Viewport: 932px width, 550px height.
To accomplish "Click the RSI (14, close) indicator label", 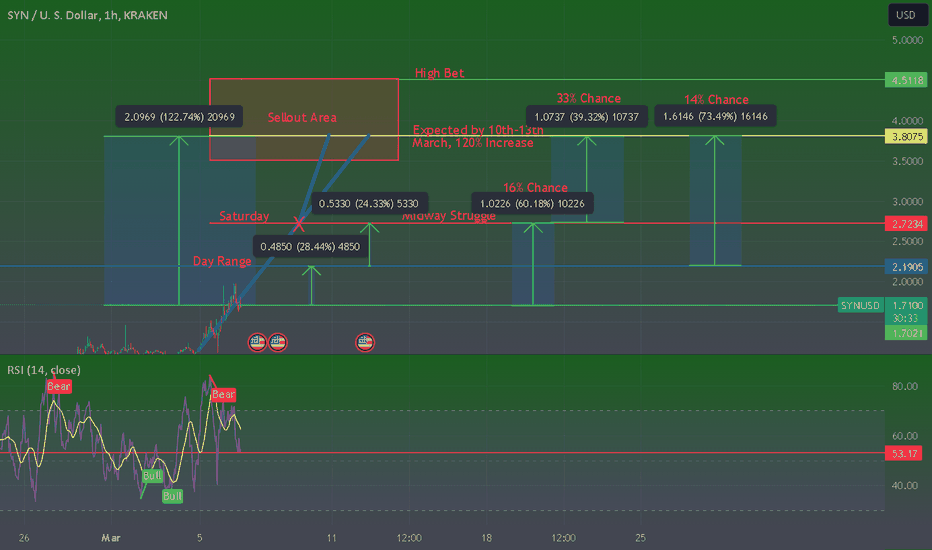I will [x=44, y=370].
